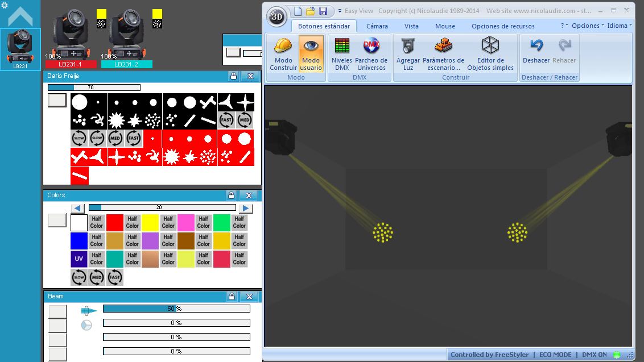
Task: Click the Deshacer undo button
Action: [536, 51]
